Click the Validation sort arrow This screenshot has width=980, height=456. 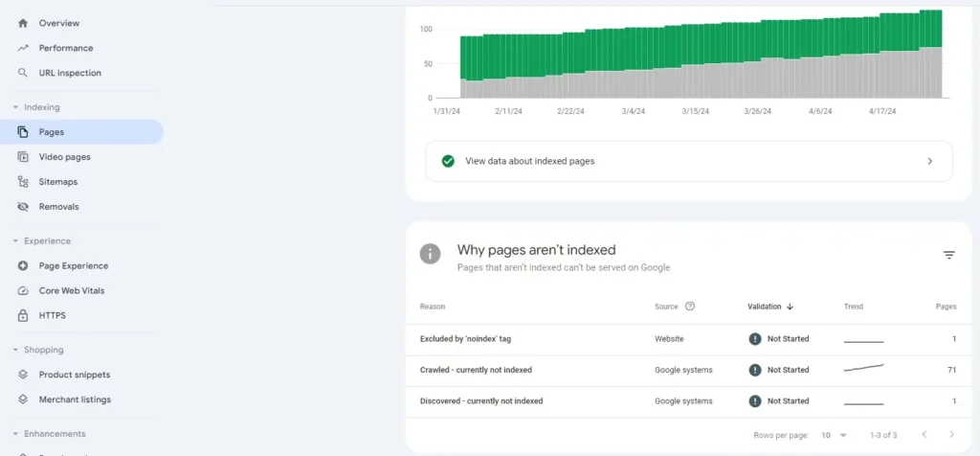coord(790,307)
